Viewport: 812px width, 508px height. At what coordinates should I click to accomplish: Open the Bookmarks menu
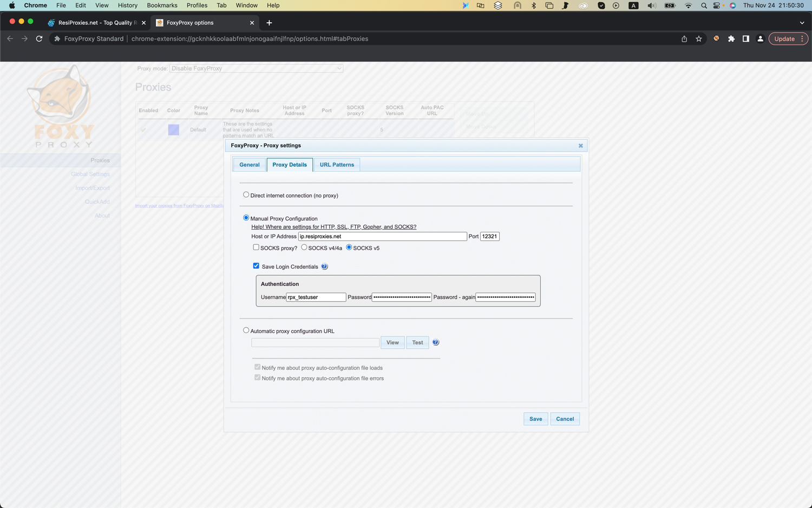162,5
